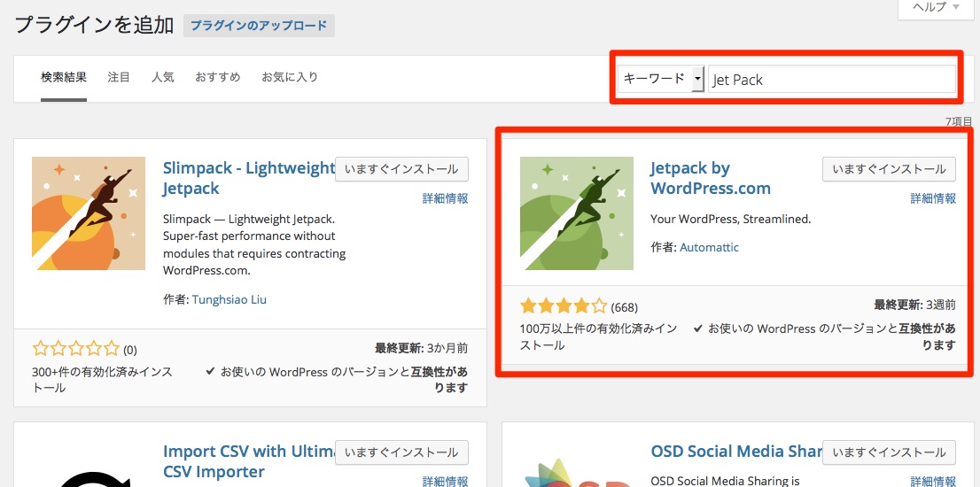The image size is (980, 487).
Task: Select the 検索結果 tab
Action: (x=64, y=77)
